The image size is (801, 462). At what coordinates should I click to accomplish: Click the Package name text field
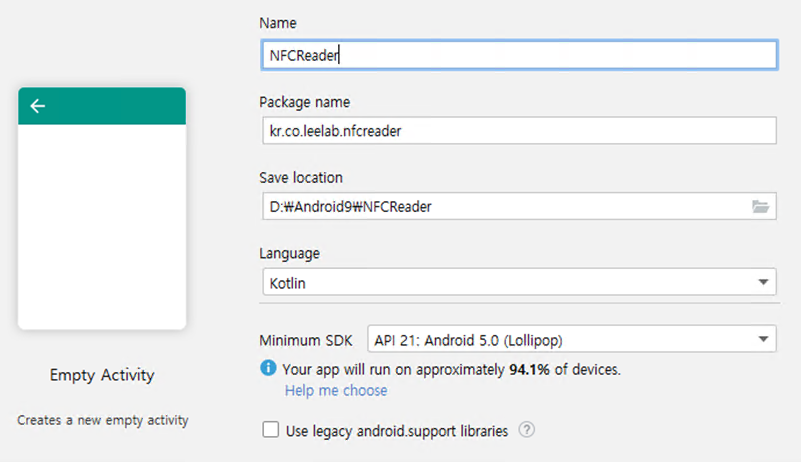point(517,131)
